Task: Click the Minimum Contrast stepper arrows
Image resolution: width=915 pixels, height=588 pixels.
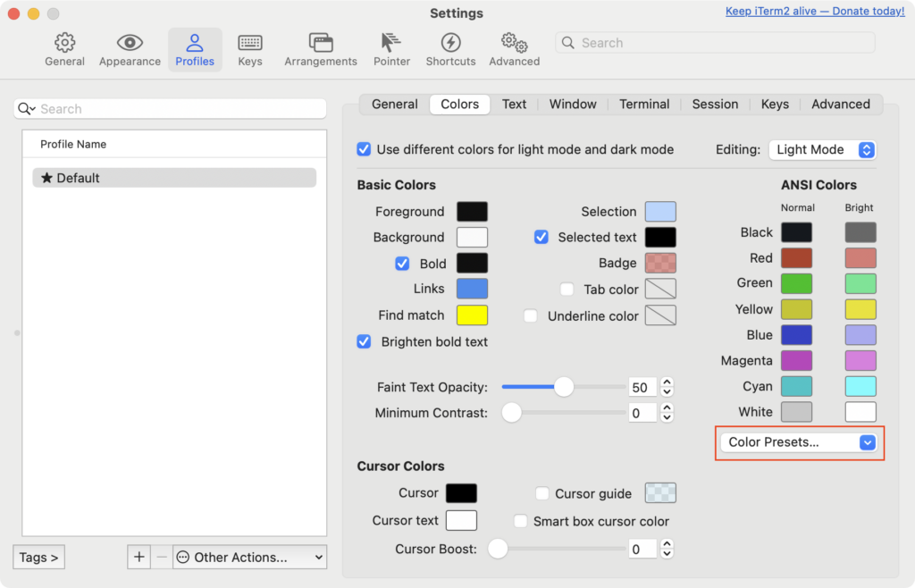Action: 667,413
